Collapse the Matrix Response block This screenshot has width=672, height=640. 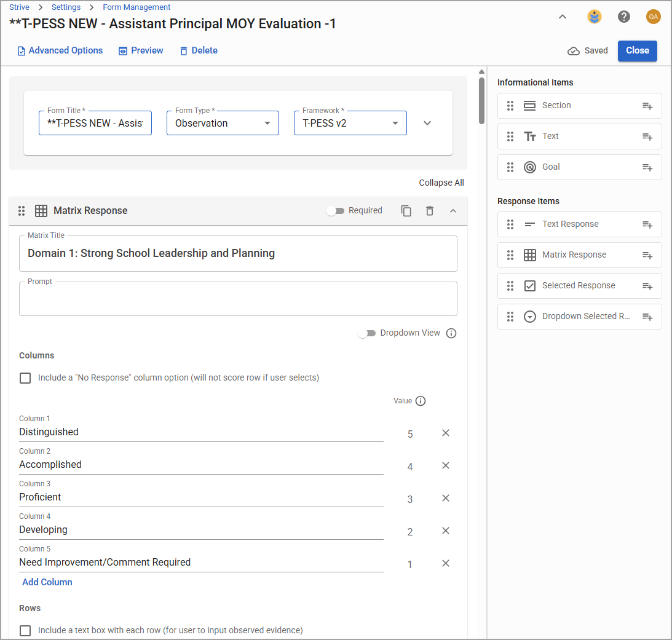pos(453,211)
